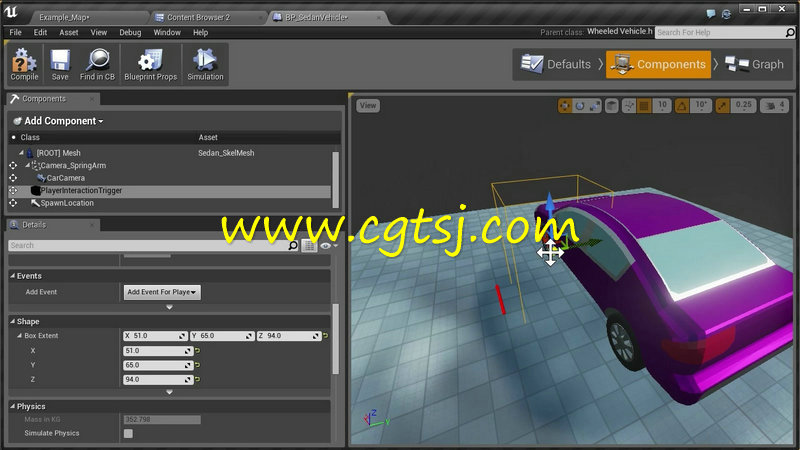Select the SpawnLocation component
800x450 pixels.
67,203
